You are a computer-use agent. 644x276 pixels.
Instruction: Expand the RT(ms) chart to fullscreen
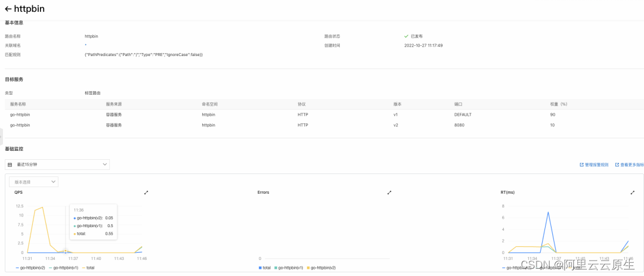click(x=633, y=192)
